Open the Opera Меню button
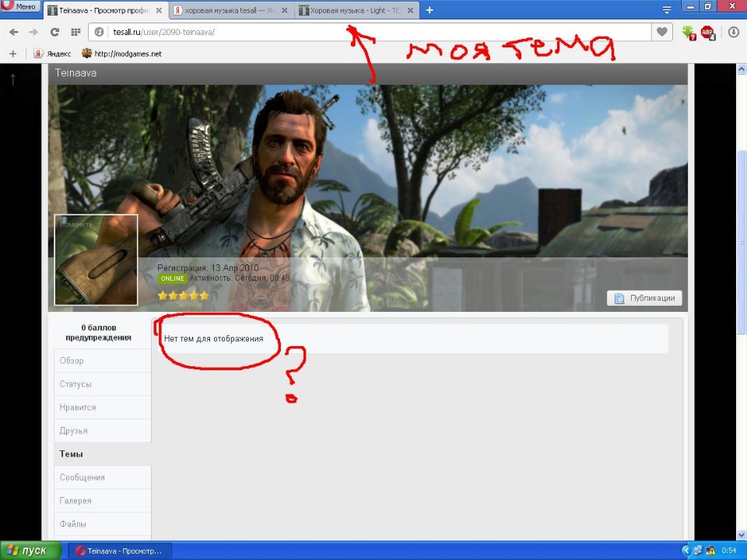Screen dimensions: 747x560 pos(20,6)
